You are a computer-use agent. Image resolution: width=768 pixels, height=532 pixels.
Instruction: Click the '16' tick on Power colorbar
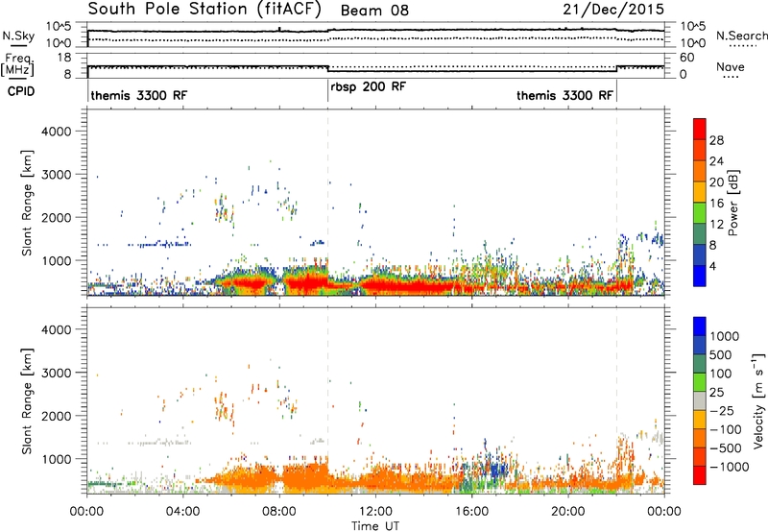coord(716,204)
